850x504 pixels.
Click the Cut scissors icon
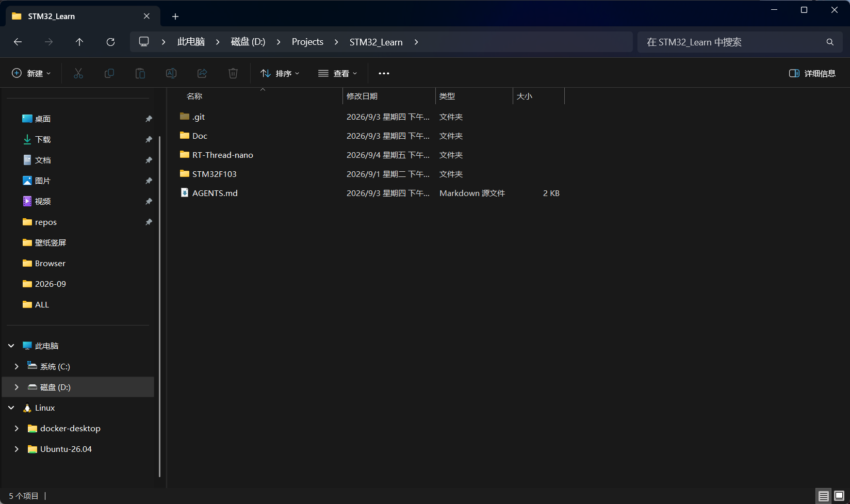point(78,73)
